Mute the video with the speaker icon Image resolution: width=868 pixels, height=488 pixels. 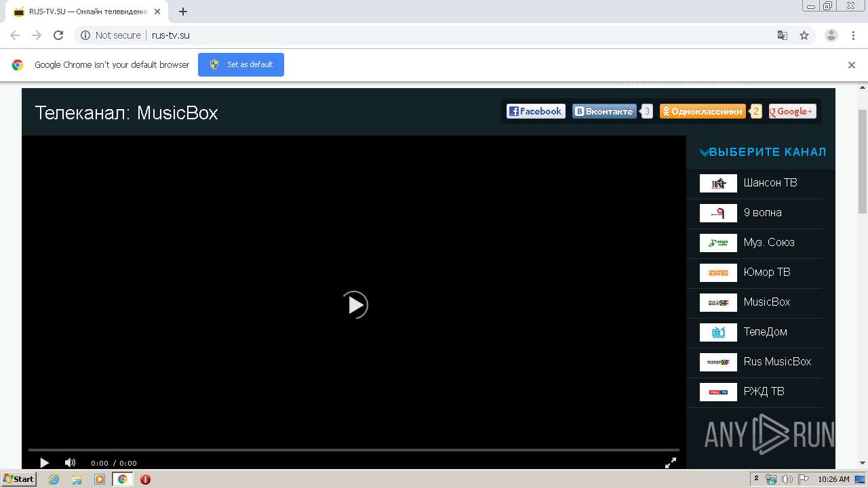(x=70, y=463)
